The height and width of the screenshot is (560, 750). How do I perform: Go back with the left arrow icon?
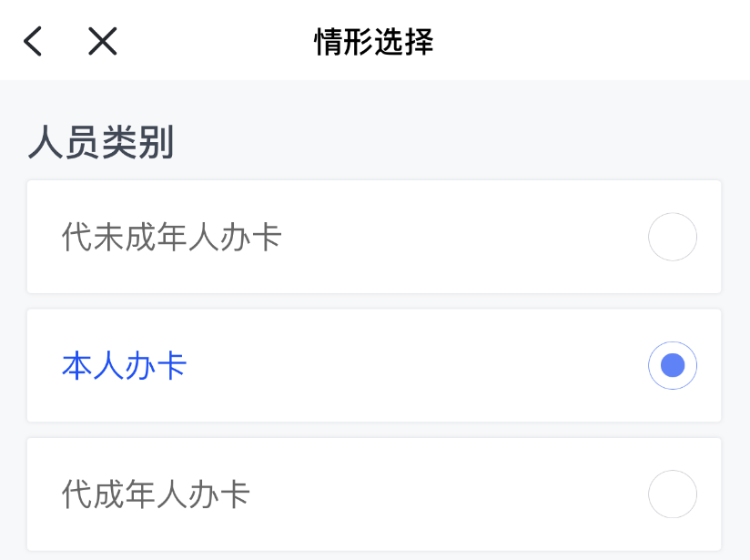(33, 41)
